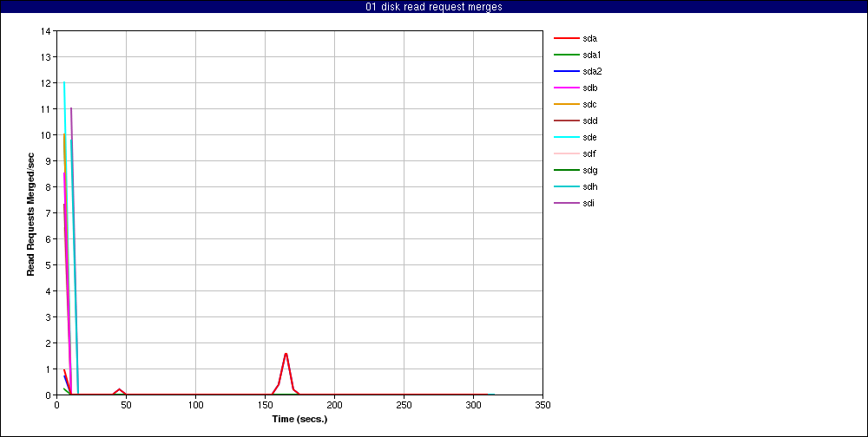Screen dimensions: 868x437
Task: Click the x-axis tick label 100
Action: (195, 404)
